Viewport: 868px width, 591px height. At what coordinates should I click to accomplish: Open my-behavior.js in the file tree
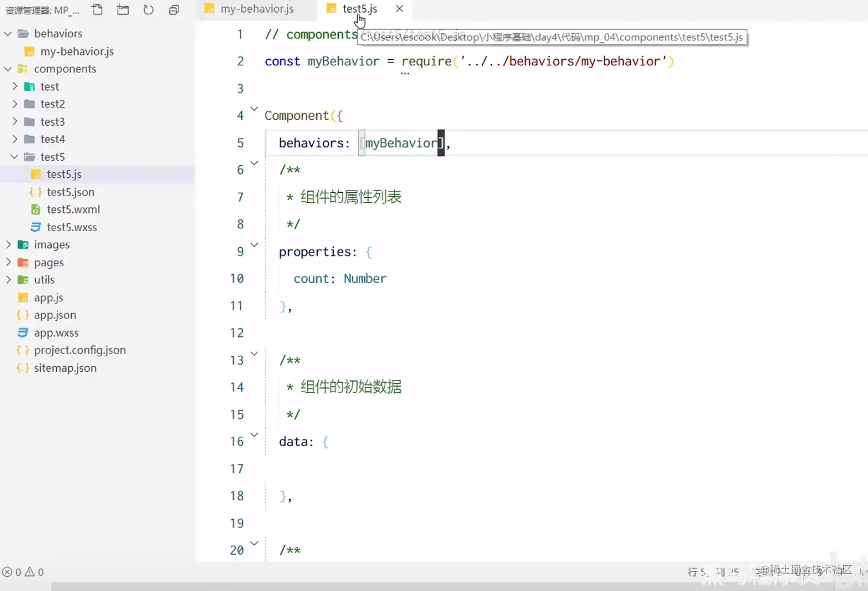coord(77,52)
